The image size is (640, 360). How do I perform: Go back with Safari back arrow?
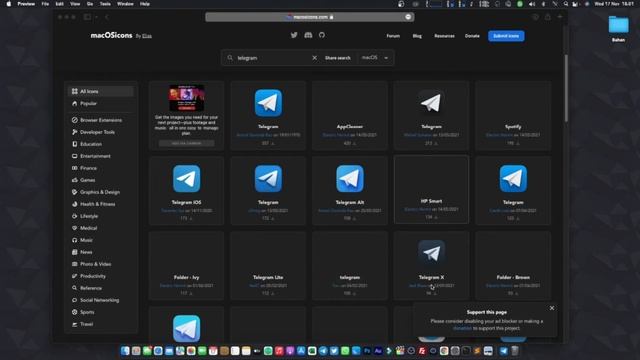coord(107,17)
